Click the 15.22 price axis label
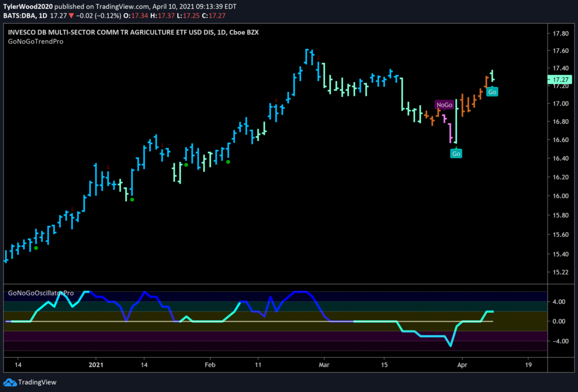 561,272
